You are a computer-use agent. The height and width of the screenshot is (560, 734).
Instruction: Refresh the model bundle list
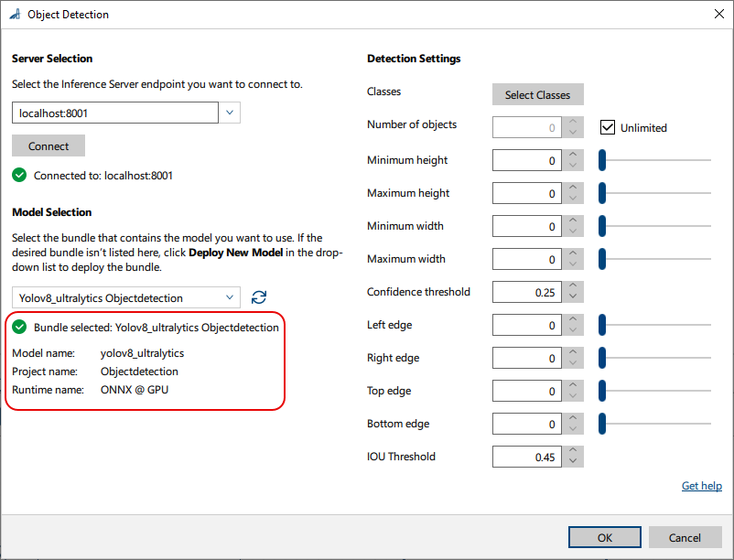259,297
